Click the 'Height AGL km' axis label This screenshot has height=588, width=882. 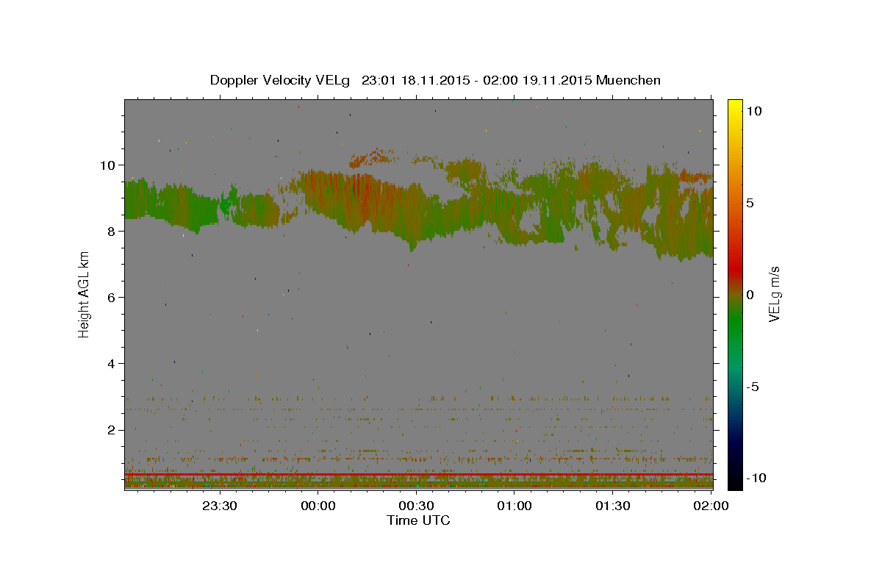click(x=85, y=294)
